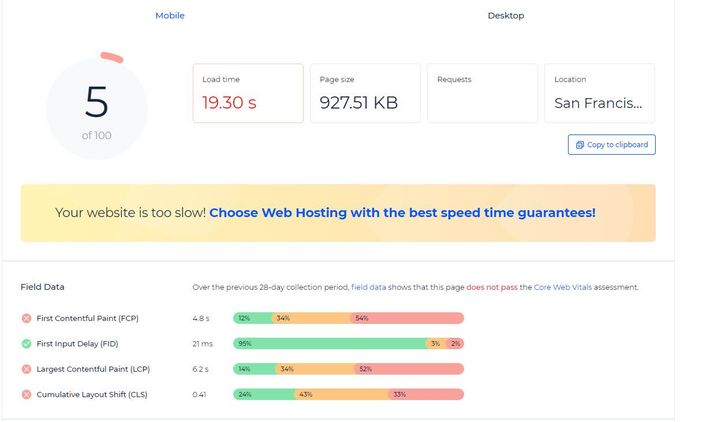
Task: Click the red X icon beside First Contentful Paint
Action: 26,319
